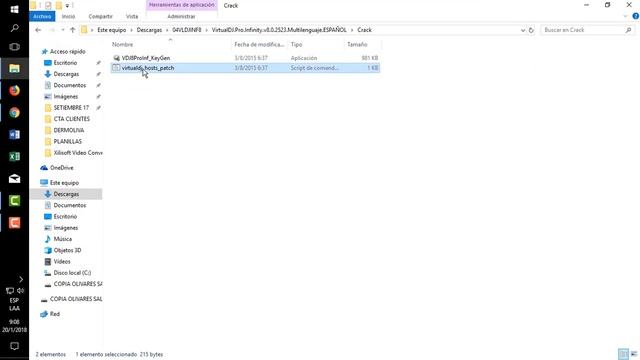Open the Archivo tab
Viewport: 640px width, 360px height.
(x=42, y=16)
